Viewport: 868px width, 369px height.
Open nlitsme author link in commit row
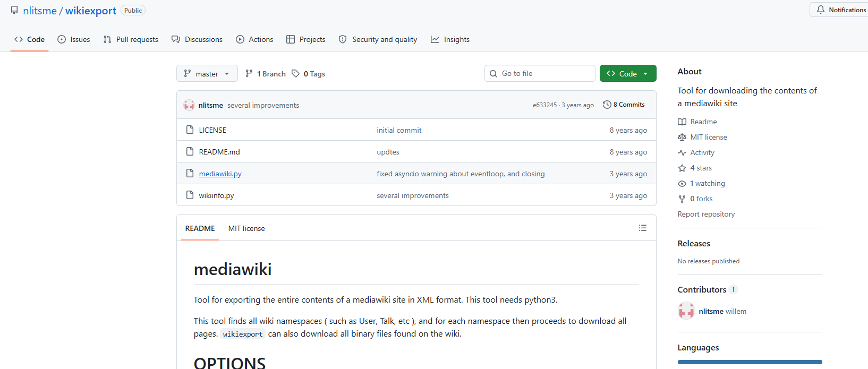tap(211, 105)
